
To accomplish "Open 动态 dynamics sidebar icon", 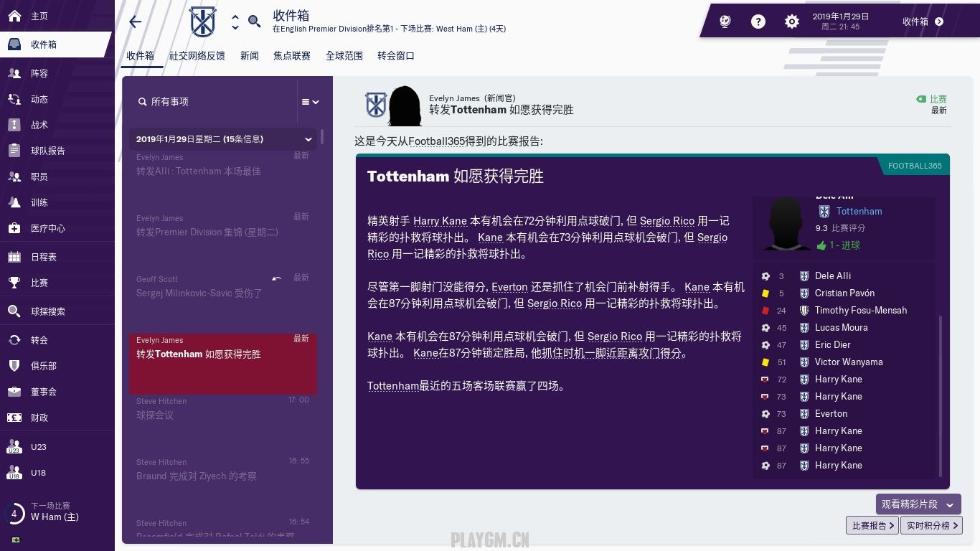I will pos(14,99).
